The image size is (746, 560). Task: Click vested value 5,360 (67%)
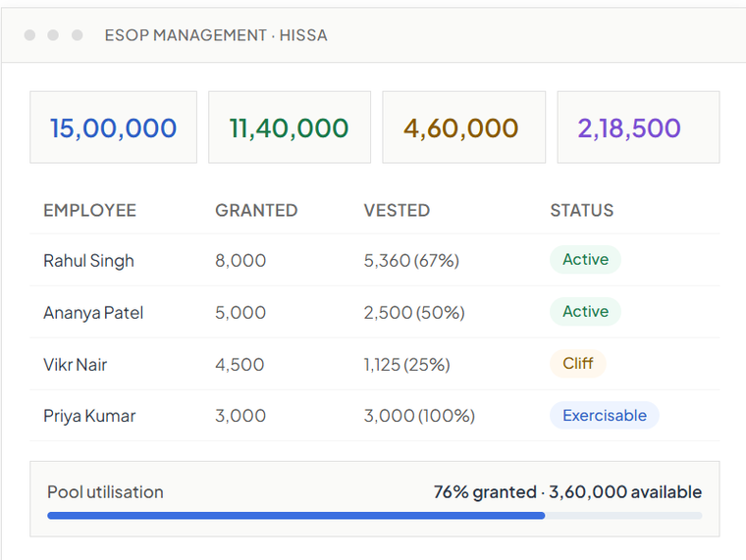(411, 261)
